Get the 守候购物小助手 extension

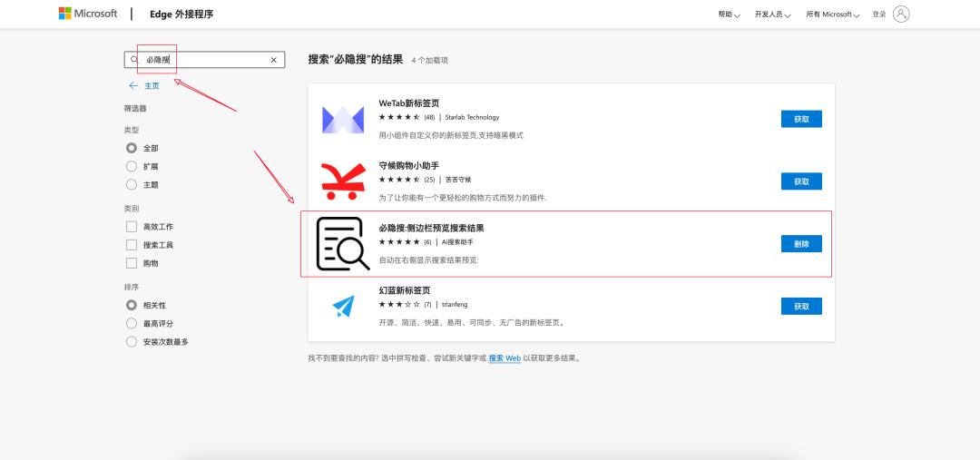pos(801,181)
